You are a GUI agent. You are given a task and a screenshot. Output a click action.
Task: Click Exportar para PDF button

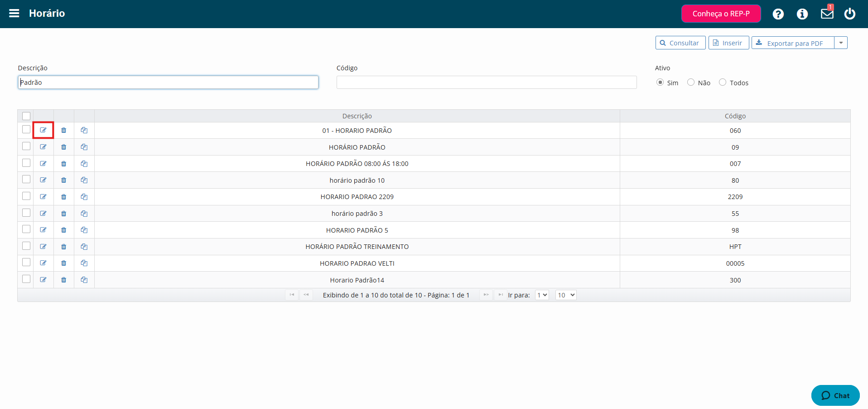tap(793, 43)
